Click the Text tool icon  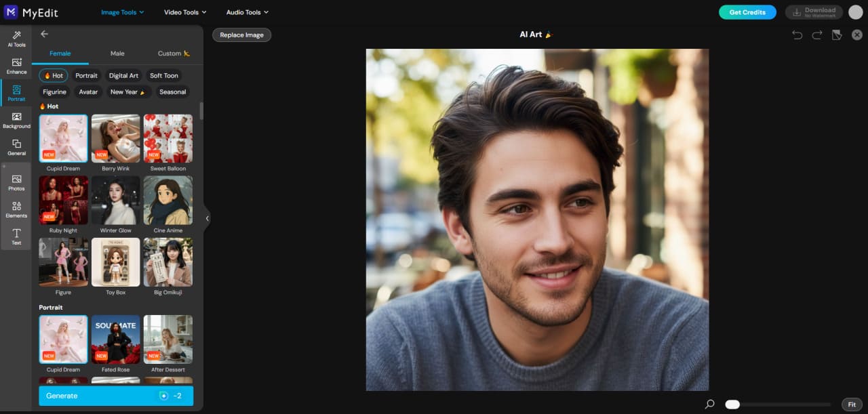coord(16,236)
